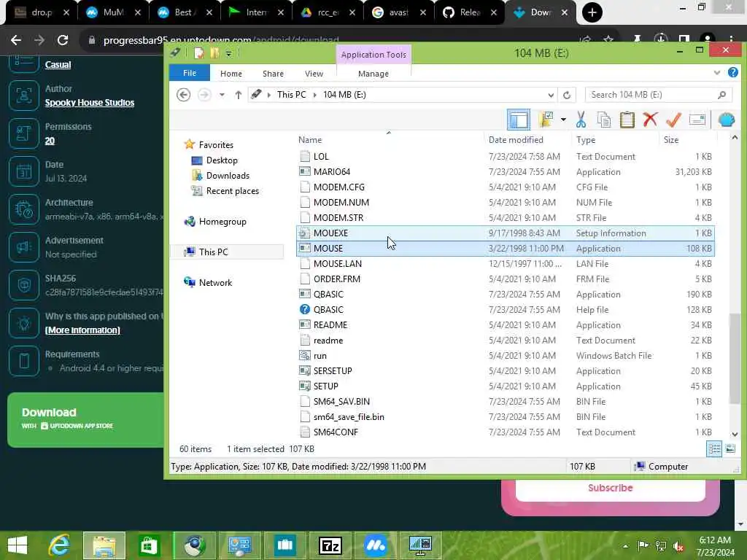Click the Explorer Help question mark icon
747x560 pixels.
732,72
